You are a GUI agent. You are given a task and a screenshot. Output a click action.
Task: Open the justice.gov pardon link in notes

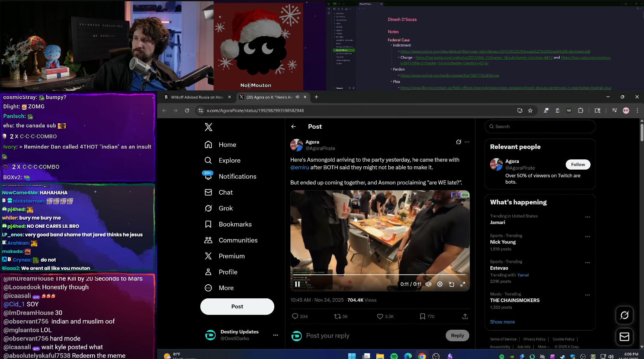[x=449, y=76]
